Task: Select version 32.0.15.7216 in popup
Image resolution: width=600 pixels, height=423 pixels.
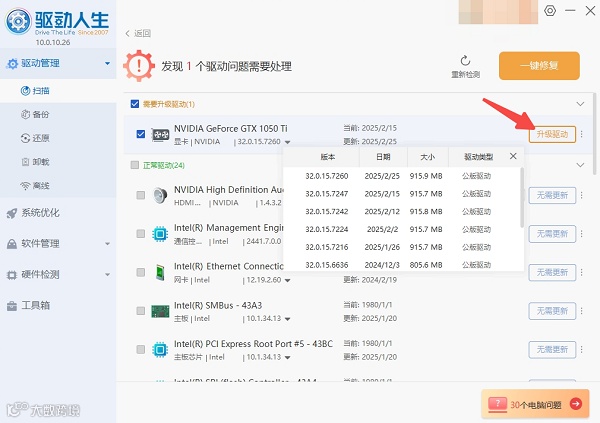Action: [403, 247]
